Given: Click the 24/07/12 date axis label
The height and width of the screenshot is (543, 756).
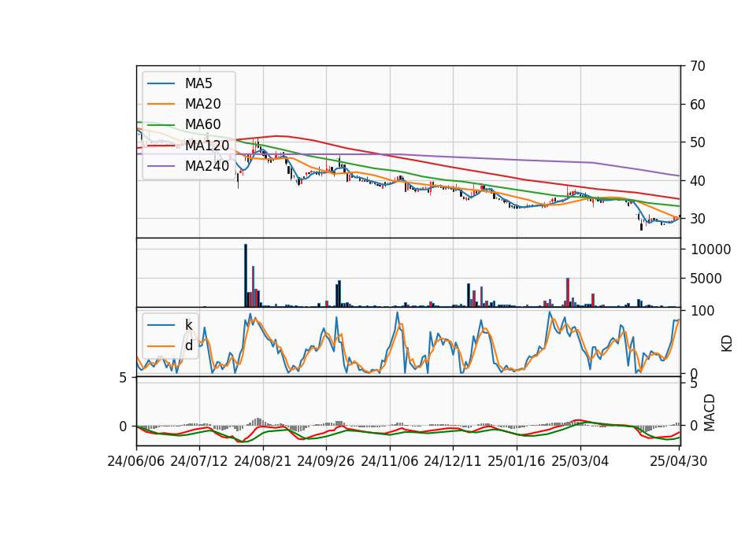Looking at the screenshot, I should point(199,461).
